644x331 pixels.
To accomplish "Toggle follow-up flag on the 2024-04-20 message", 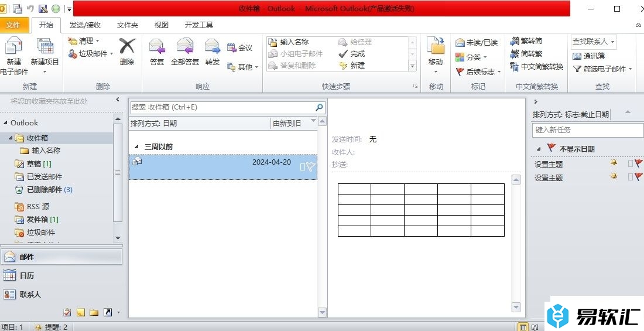I will 311,166.
